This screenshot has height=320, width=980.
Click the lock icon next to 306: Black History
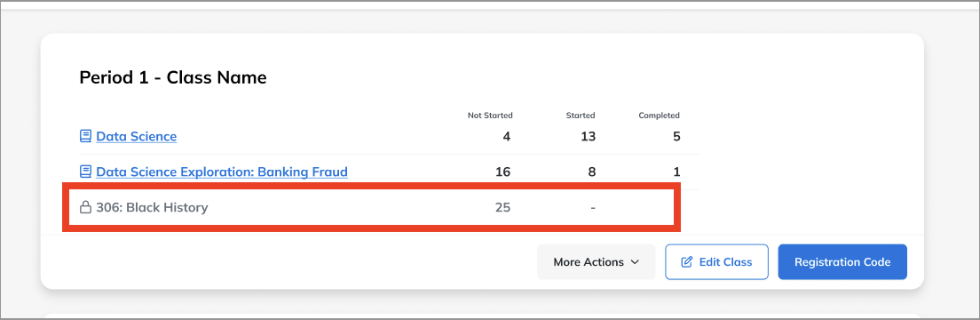coord(85,207)
